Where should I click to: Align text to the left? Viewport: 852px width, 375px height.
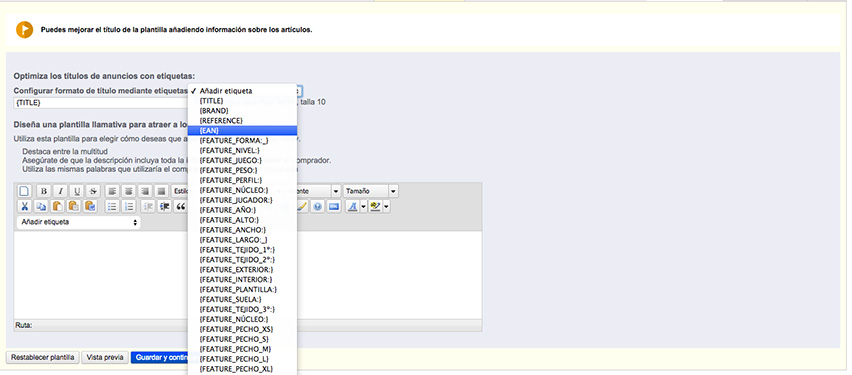tap(112, 191)
